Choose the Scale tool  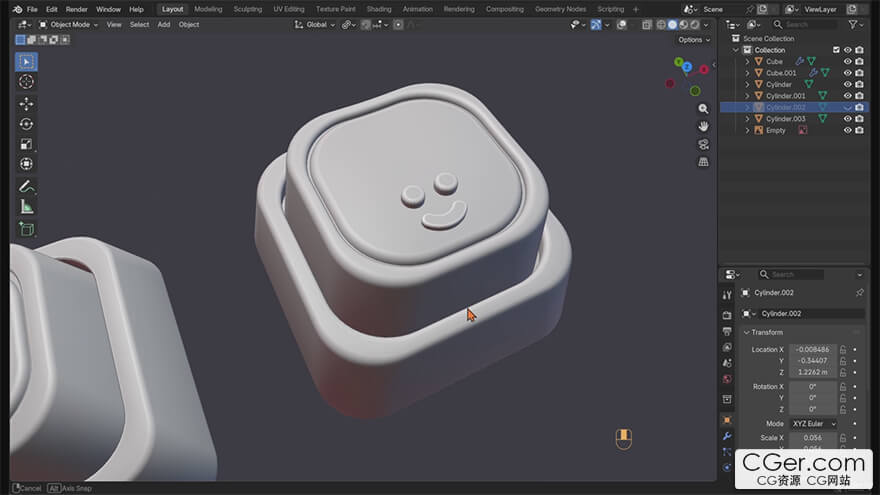click(27, 144)
